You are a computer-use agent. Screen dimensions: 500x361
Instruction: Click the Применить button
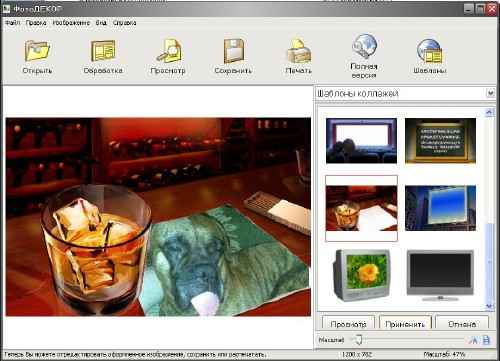(x=405, y=324)
